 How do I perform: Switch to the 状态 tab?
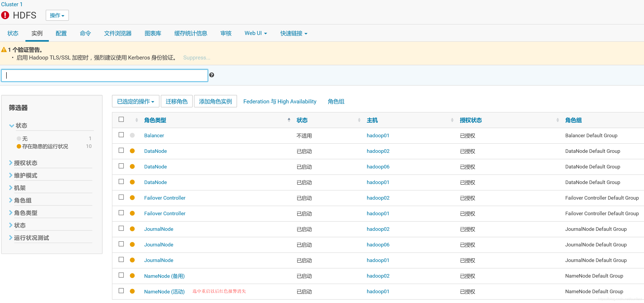point(13,33)
